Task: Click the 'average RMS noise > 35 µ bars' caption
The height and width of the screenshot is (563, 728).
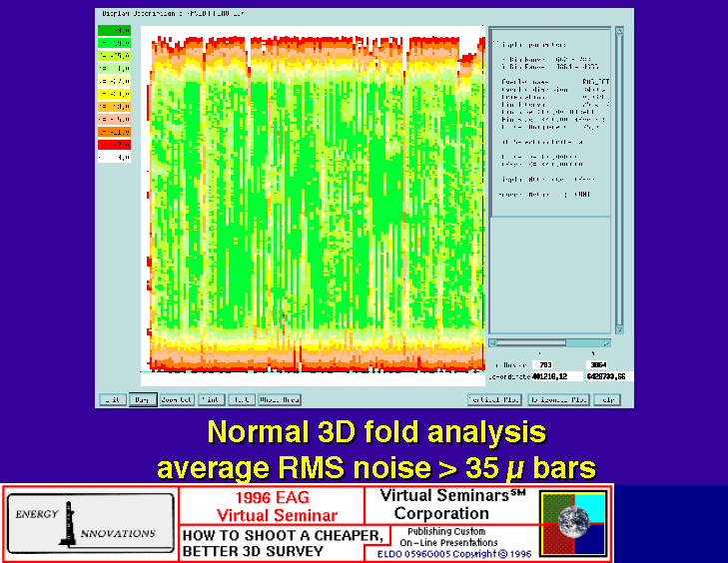Action: 376,468
